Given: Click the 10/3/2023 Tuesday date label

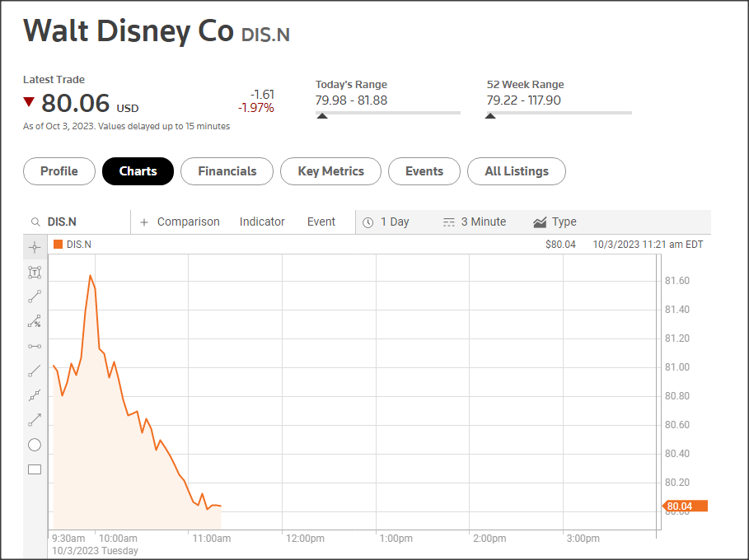Looking at the screenshot, I should [x=95, y=550].
